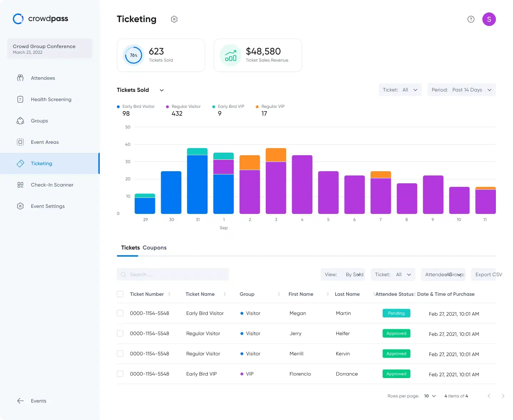Switch to the Coupons tab

point(154,247)
